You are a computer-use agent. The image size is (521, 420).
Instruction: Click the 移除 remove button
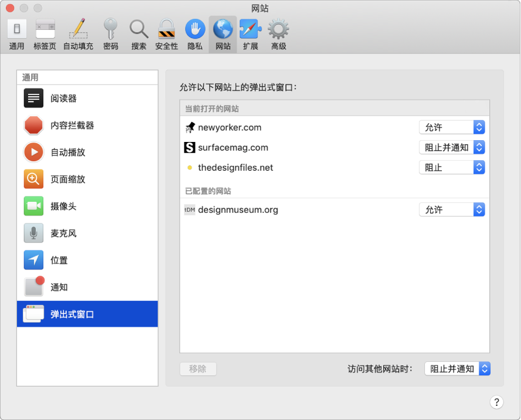[198, 369]
